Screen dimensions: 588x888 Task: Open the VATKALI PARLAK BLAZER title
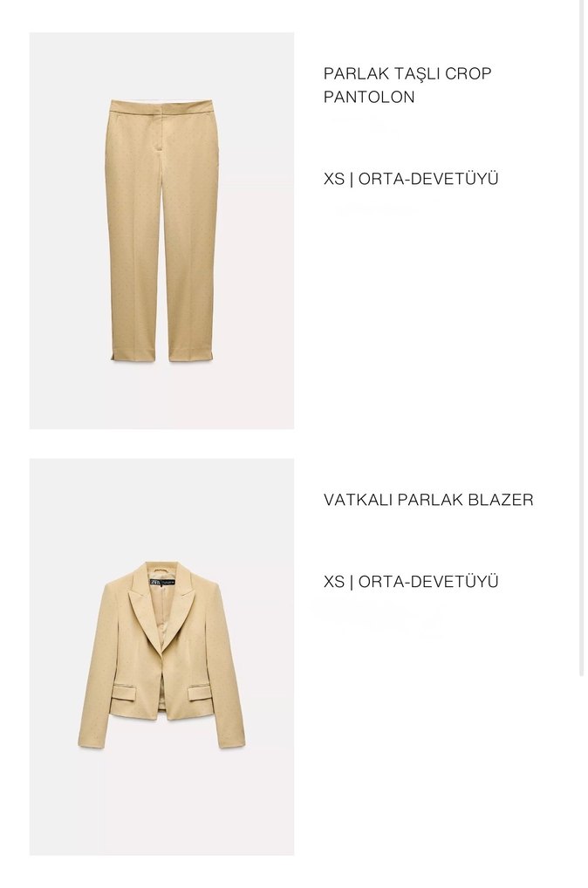click(x=428, y=500)
